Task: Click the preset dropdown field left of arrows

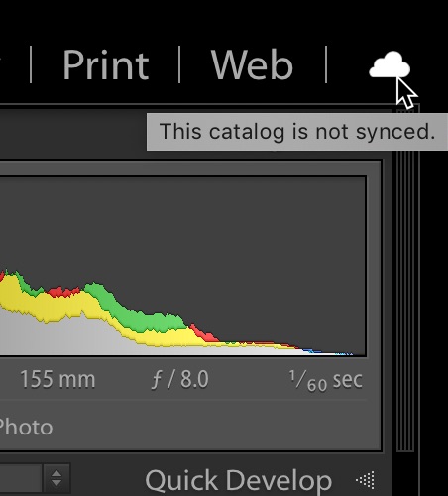Action: (x=21, y=478)
